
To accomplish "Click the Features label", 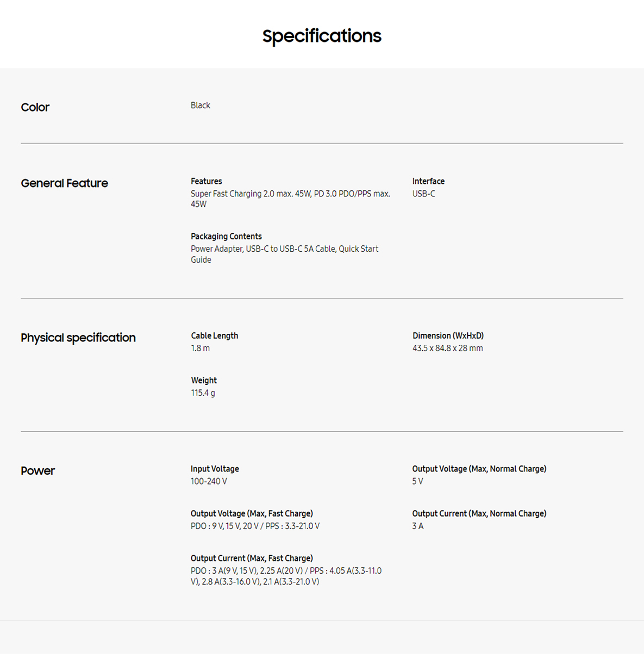I will 207,181.
